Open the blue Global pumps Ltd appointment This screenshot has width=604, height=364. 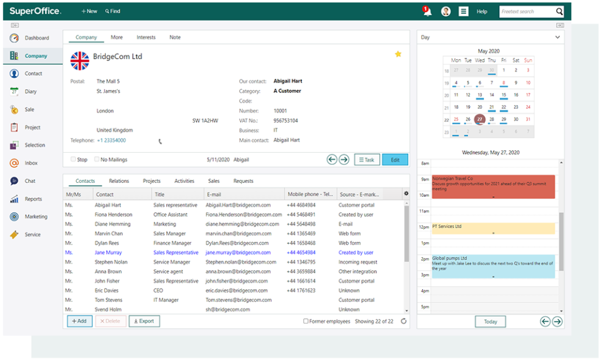click(493, 267)
